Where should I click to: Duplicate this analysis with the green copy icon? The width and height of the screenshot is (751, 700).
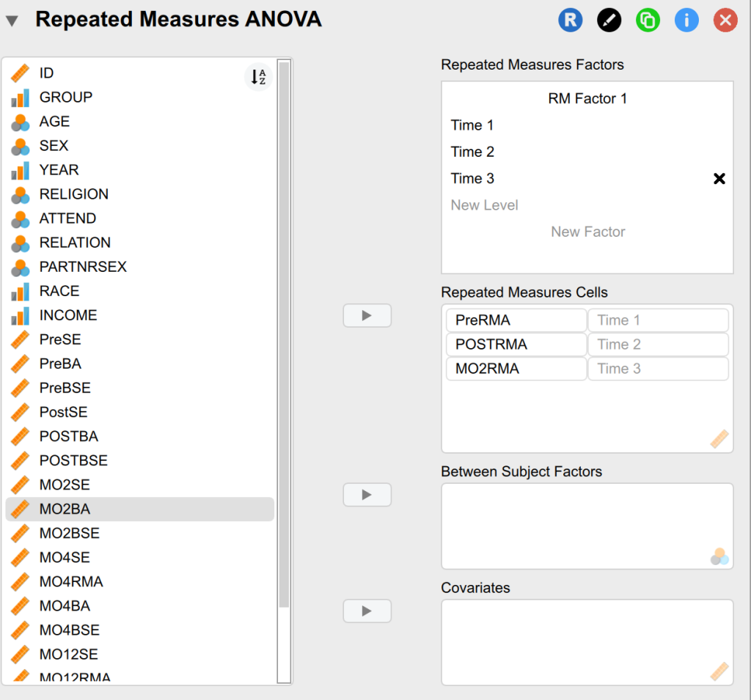pos(648,20)
